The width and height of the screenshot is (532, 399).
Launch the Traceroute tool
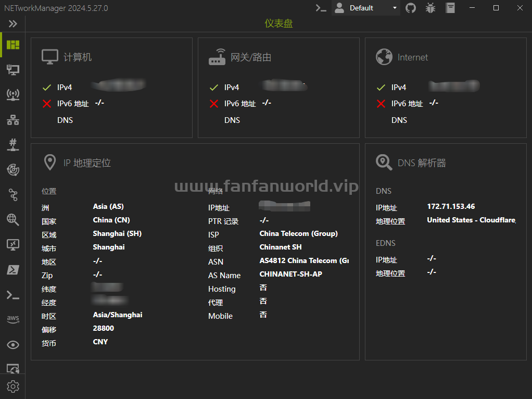click(13, 195)
